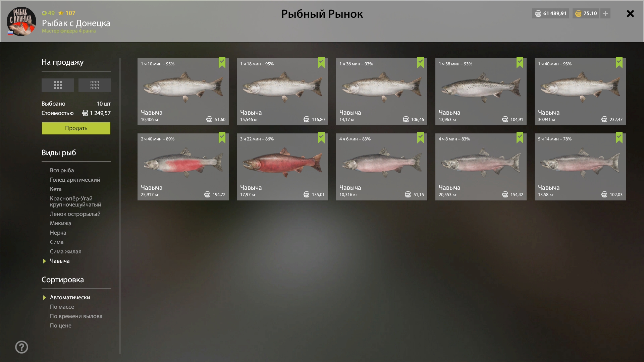Click the silver coins balance 61 489,91
644x362 pixels.
pos(550,13)
